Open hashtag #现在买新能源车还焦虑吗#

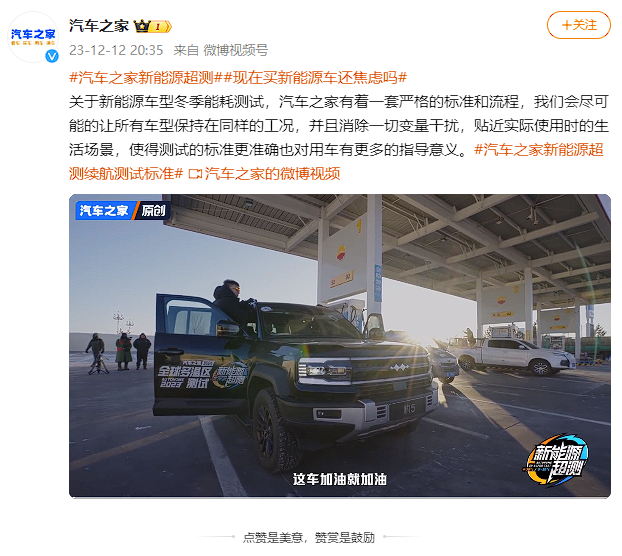315,77
